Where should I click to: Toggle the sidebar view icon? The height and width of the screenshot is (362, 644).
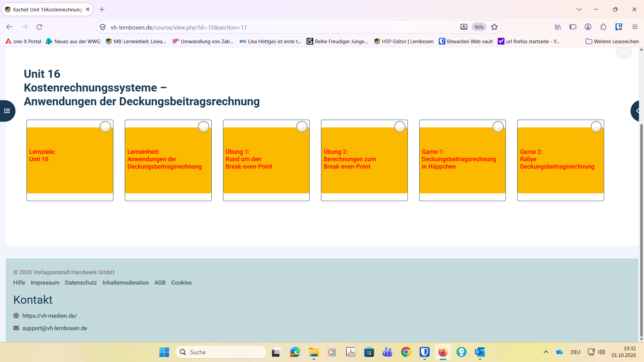point(573,27)
